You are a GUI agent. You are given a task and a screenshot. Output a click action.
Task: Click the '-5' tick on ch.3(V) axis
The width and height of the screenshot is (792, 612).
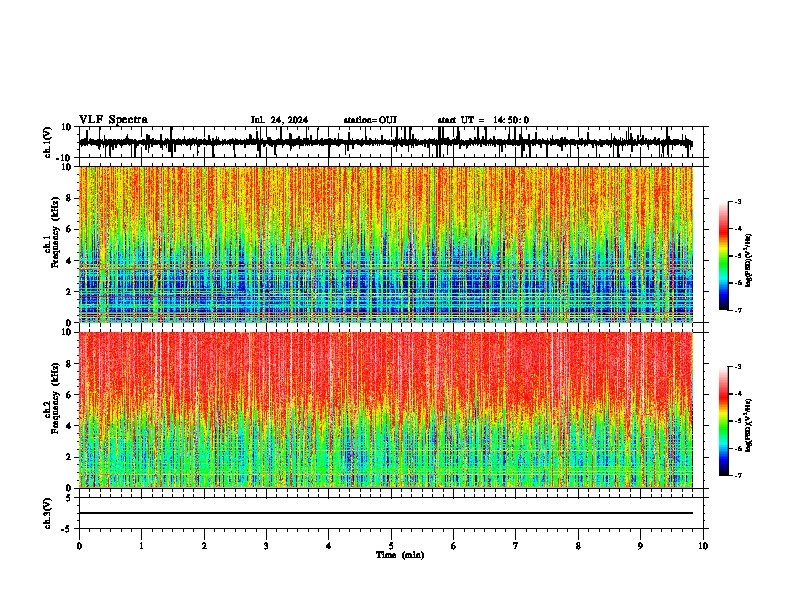pyautogui.click(x=68, y=529)
